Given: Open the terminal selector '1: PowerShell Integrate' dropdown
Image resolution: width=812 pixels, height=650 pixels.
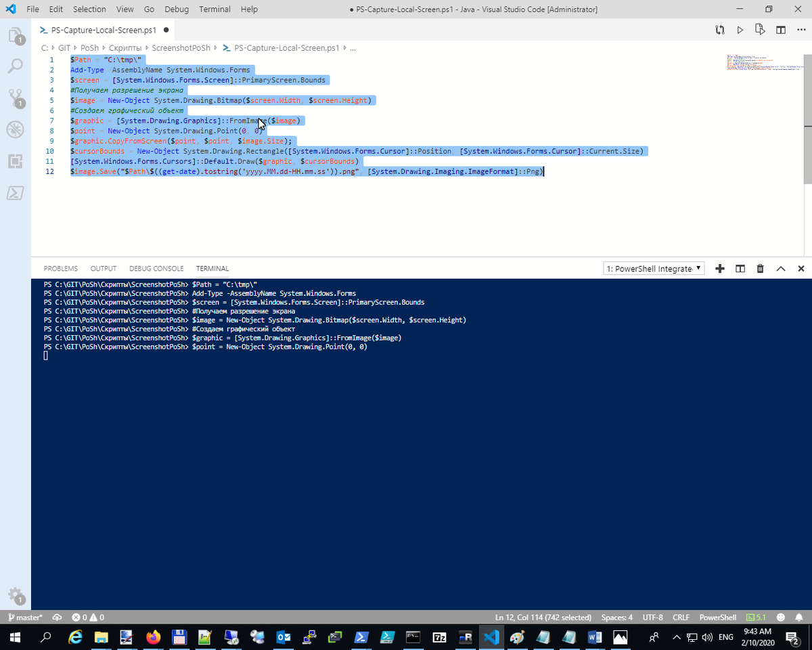Looking at the screenshot, I should 654,269.
